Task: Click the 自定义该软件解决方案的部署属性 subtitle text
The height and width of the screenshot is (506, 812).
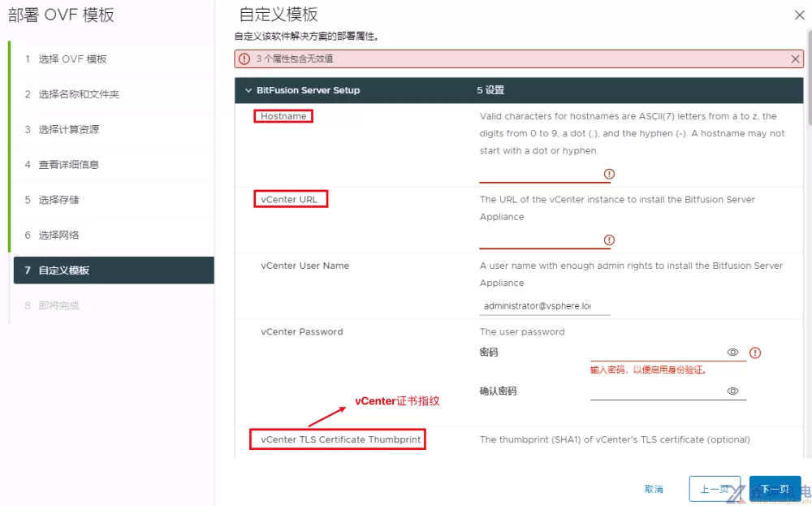Action: pyautogui.click(x=307, y=37)
